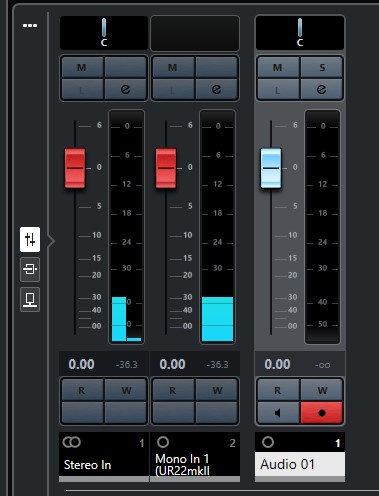Click the Audio 01 level meter
379x496 pixels.
pyautogui.click(x=322, y=227)
